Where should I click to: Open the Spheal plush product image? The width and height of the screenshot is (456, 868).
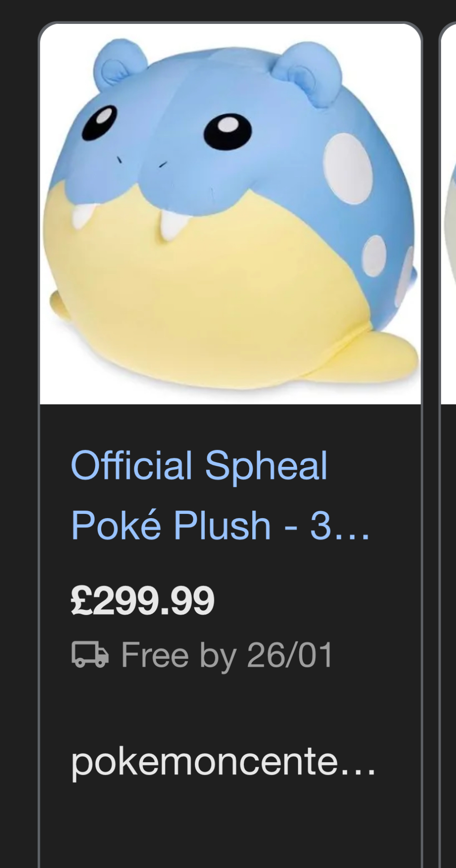tap(230, 213)
